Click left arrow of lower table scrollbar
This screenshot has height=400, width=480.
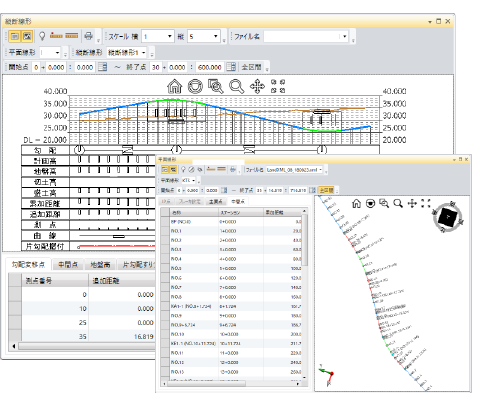13,346
